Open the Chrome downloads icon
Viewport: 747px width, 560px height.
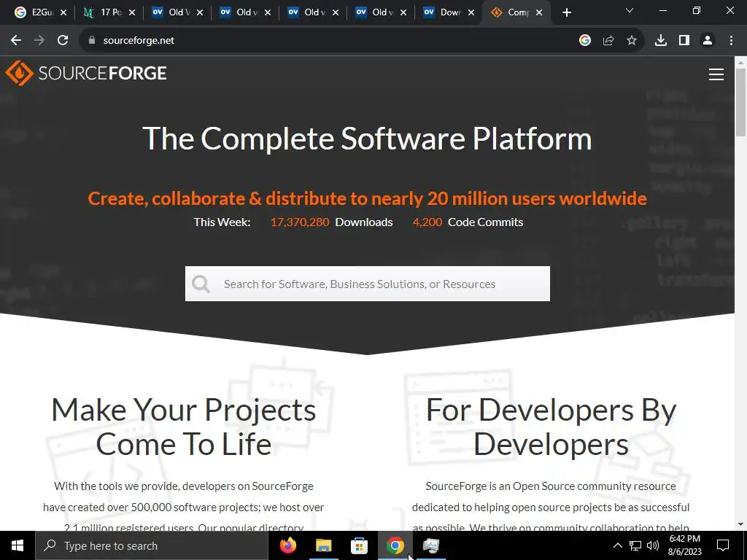point(661,41)
